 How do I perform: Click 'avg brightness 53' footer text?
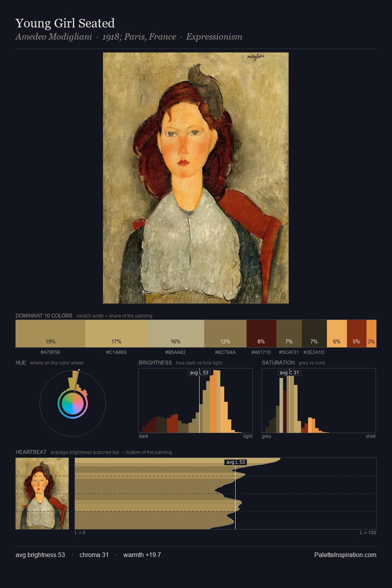click(40, 555)
